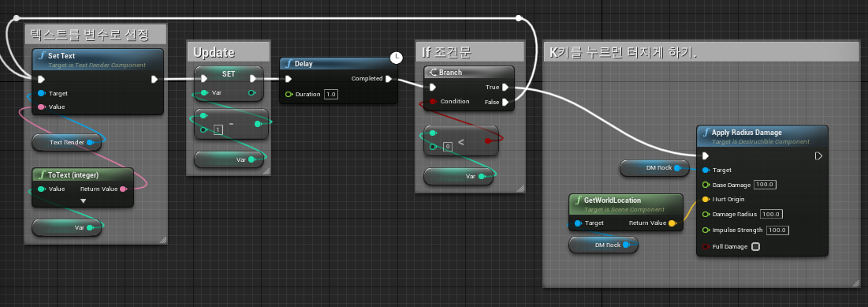Click the GetWorldLocation node title
The width and height of the screenshot is (868, 307).
613,200
